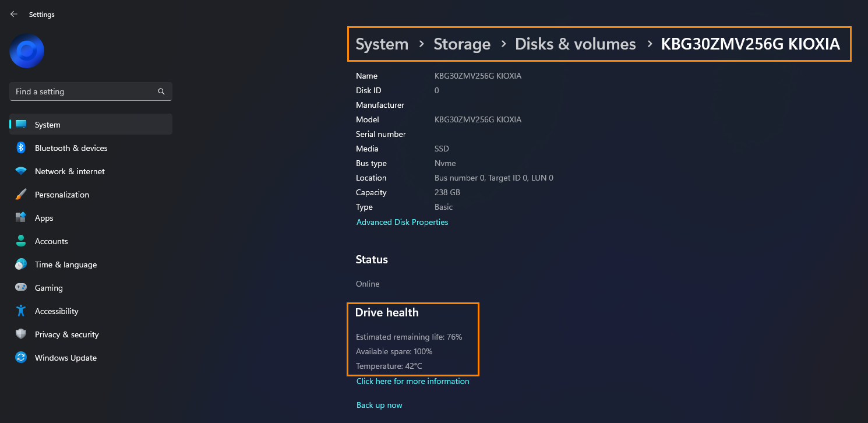This screenshot has width=868, height=423.
Task: Click the System monitor icon
Action: point(21,125)
